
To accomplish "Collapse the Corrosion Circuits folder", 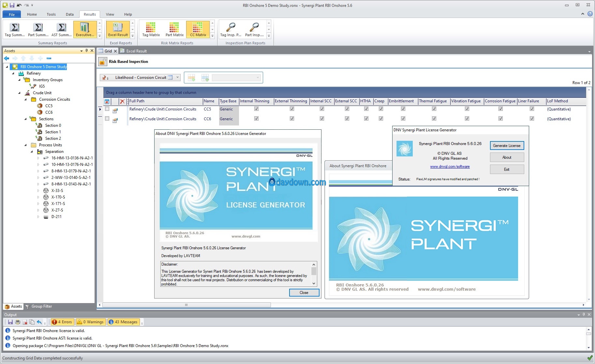I will click(x=25, y=99).
